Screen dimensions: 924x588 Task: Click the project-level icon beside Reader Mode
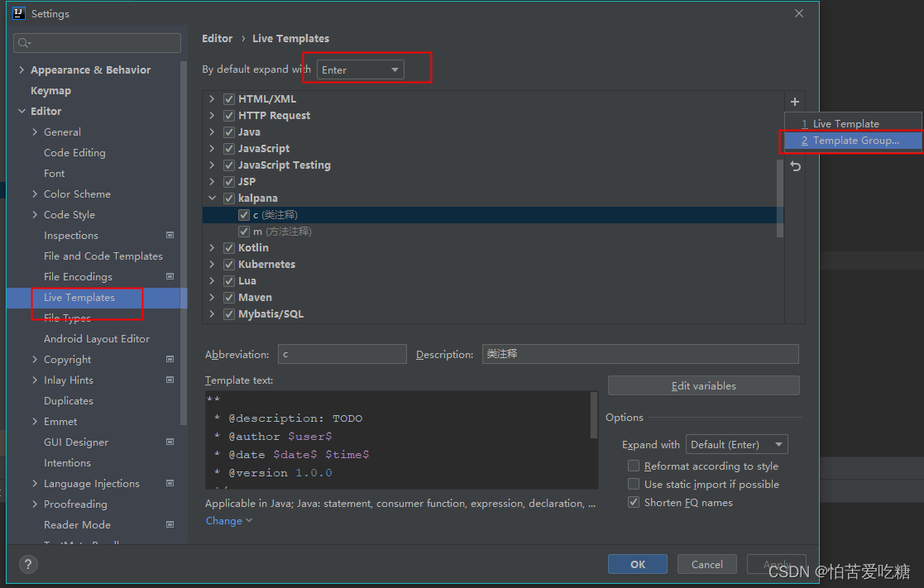[x=170, y=524]
